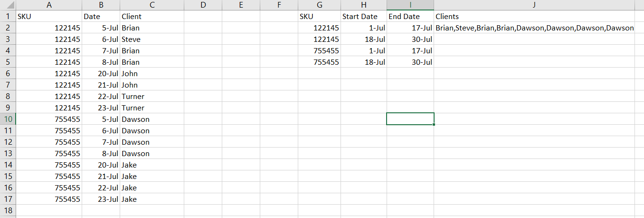Click the 22-Jul date in row 16
This screenshot has width=644, height=218.
[x=101, y=188]
